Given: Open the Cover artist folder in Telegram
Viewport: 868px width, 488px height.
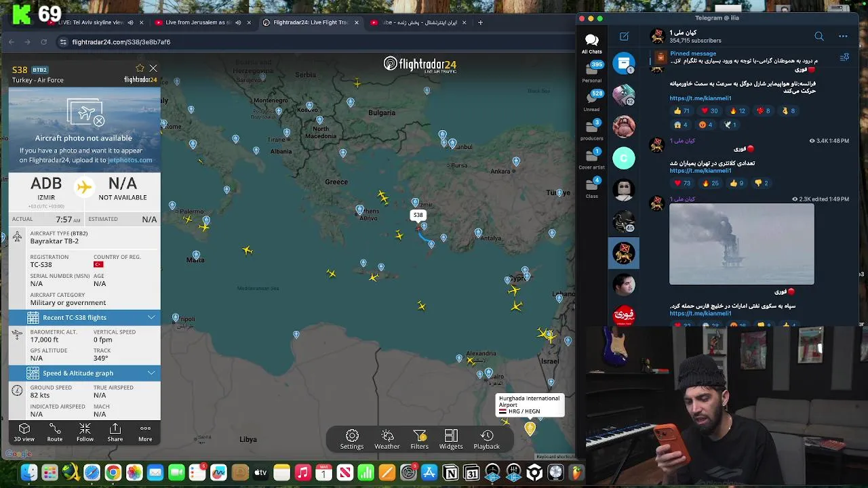Looking at the screenshot, I should 591,159.
